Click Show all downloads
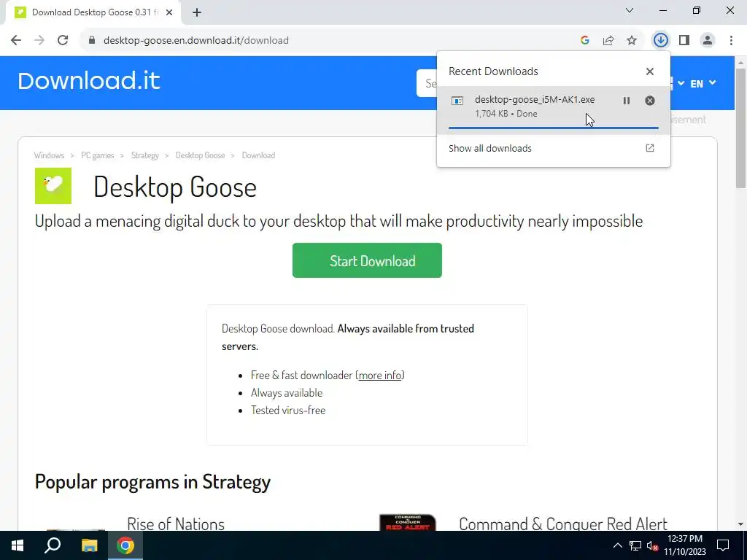 (x=489, y=149)
